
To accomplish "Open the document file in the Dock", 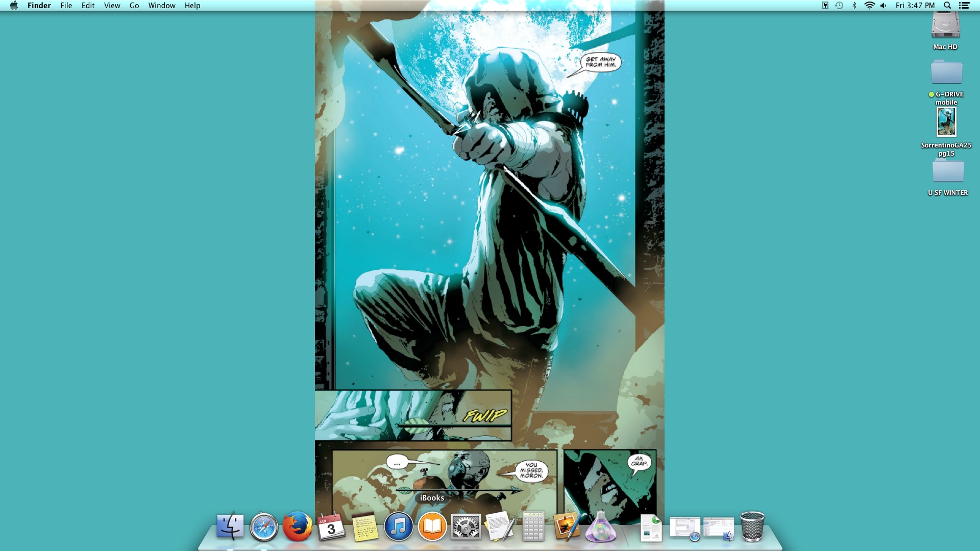I will (x=651, y=528).
